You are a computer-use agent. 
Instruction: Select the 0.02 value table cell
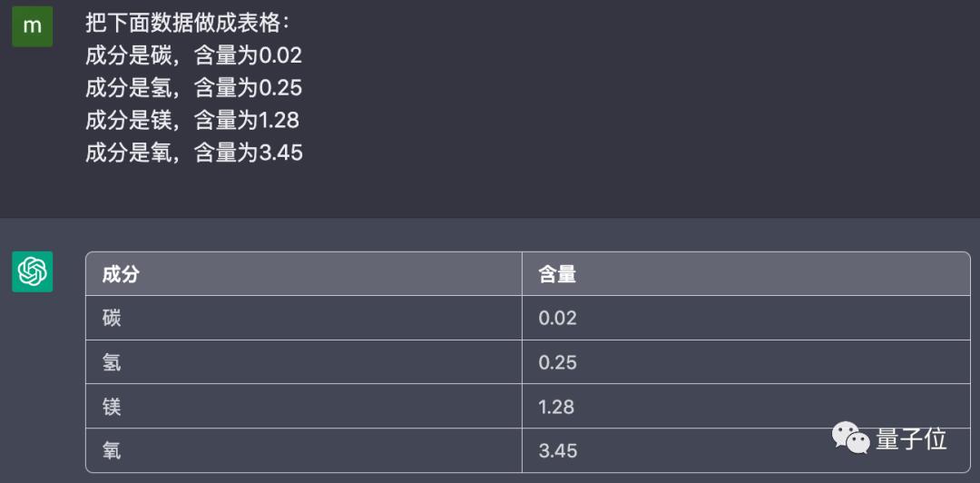pyautogui.click(x=557, y=318)
